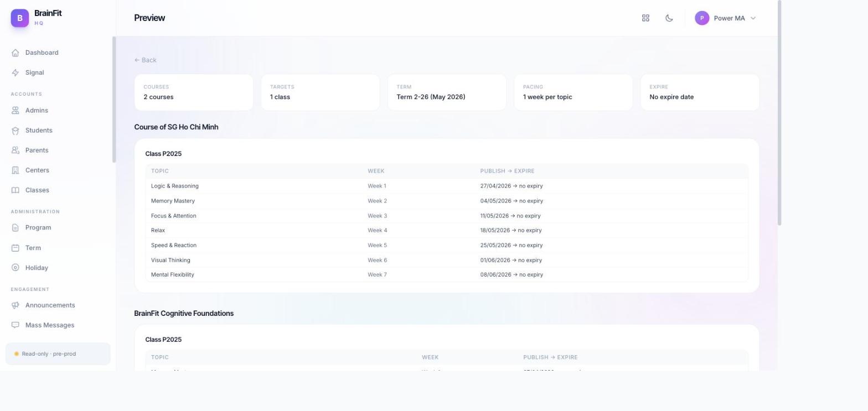Image resolution: width=868 pixels, height=411 pixels.
Task: Click the Read-only pre-prod status badge
Action: click(x=58, y=354)
